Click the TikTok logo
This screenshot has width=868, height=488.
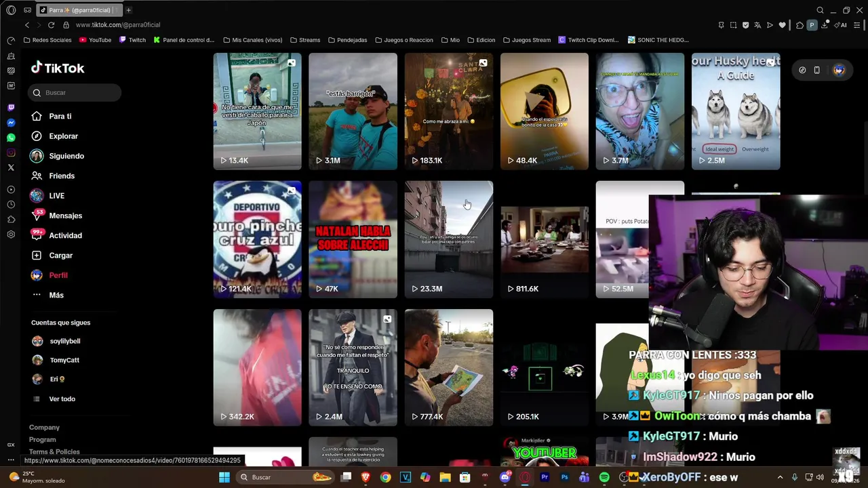[58, 68]
